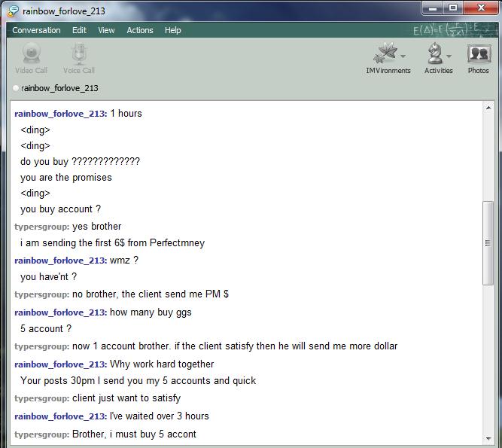The width and height of the screenshot is (502, 448).
Task: Click the message "you are the promises"
Action: coord(66,178)
